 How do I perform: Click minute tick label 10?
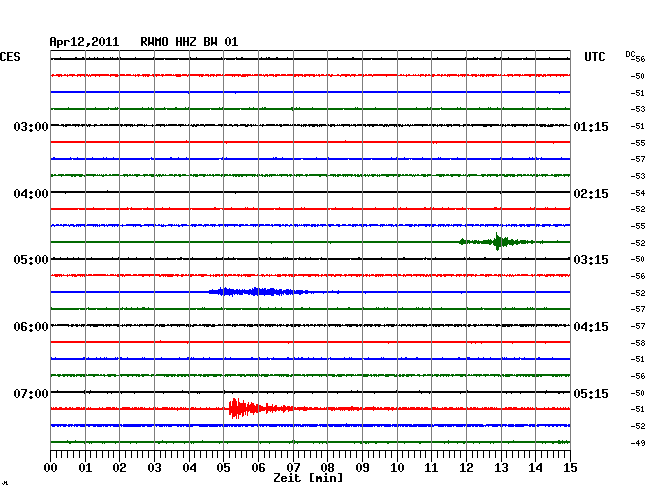click(x=397, y=468)
